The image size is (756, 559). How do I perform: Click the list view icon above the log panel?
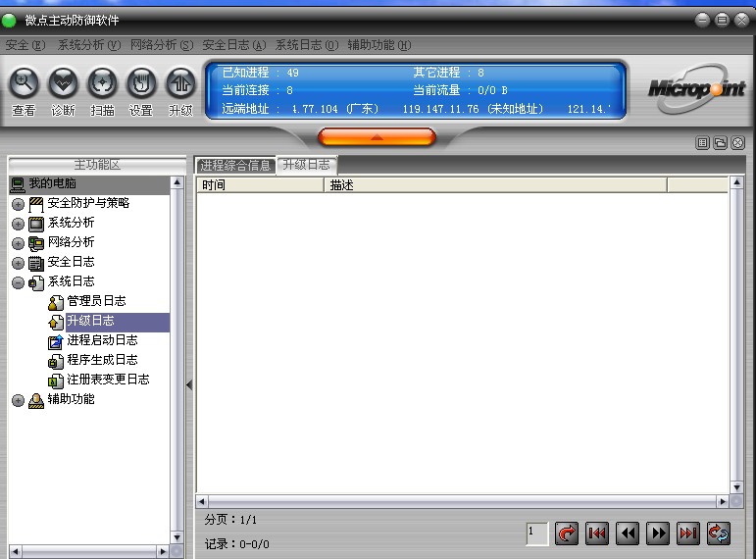[x=702, y=143]
